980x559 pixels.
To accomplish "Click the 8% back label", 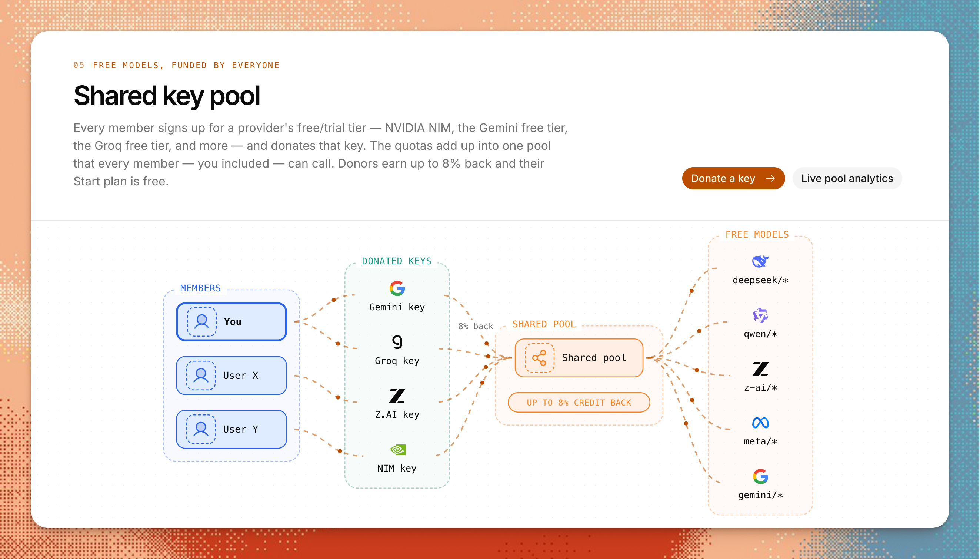I will click(476, 326).
